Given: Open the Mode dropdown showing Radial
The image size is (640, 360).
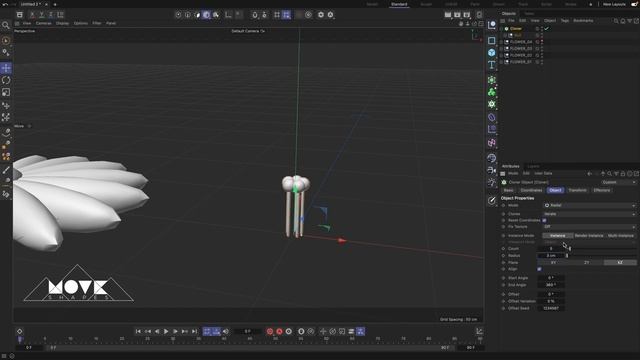Looking at the screenshot, I should click(x=589, y=205).
